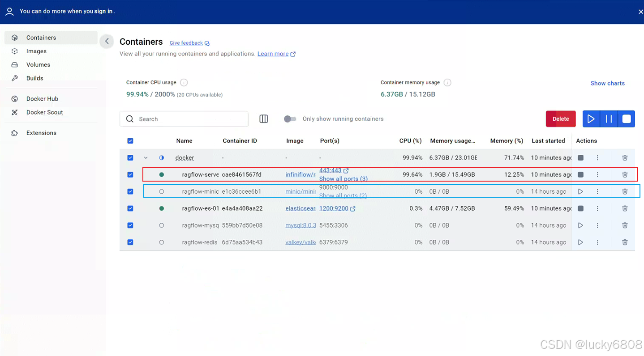This screenshot has width=644, height=356.
Task: Open the elasticsearch image link
Action: (x=301, y=208)
